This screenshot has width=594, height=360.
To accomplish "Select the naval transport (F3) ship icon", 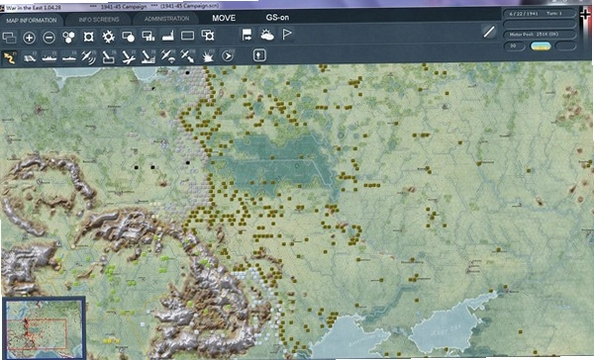I will coord(49,57).
